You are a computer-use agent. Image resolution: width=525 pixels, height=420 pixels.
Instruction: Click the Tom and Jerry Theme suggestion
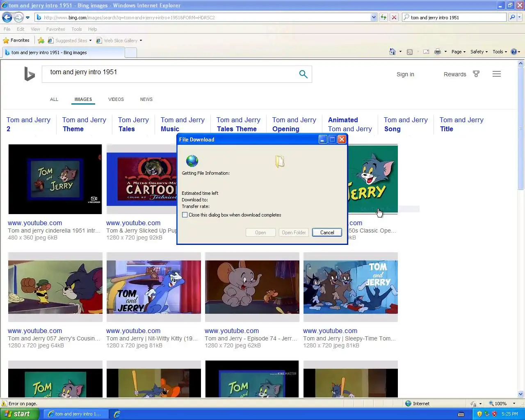pyautogui.click(x=84, y=124)
